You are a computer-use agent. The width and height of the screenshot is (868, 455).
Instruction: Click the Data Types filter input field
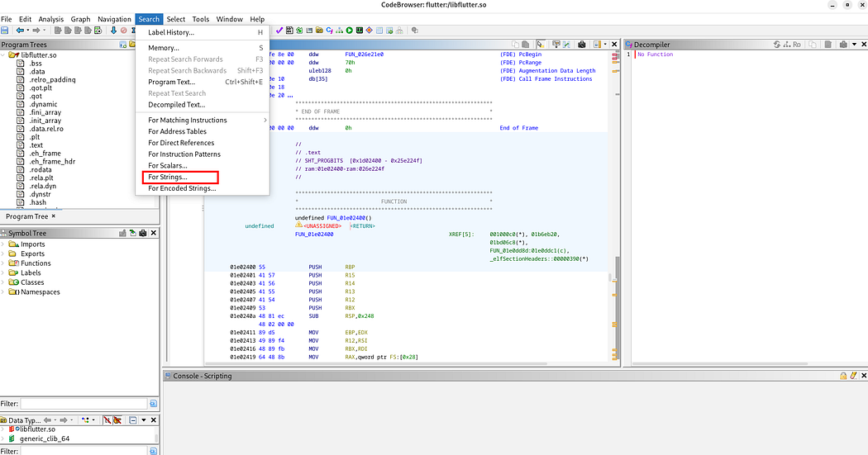83,451
